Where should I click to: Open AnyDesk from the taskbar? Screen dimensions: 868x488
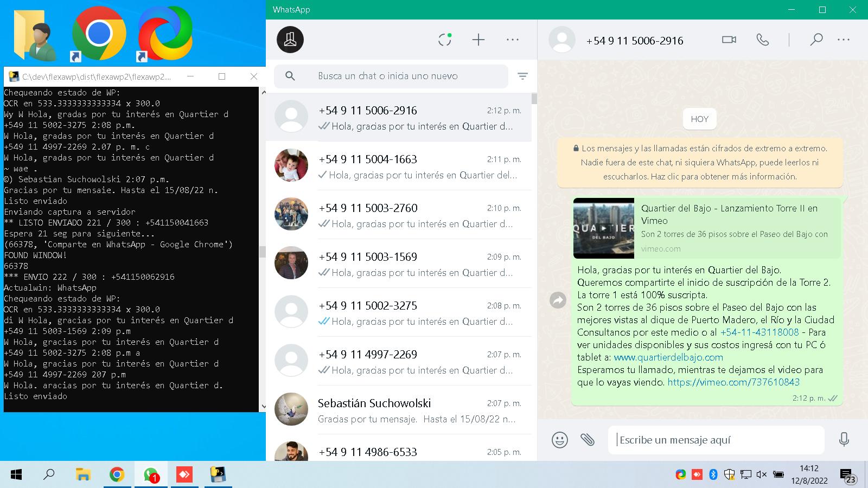184,475
